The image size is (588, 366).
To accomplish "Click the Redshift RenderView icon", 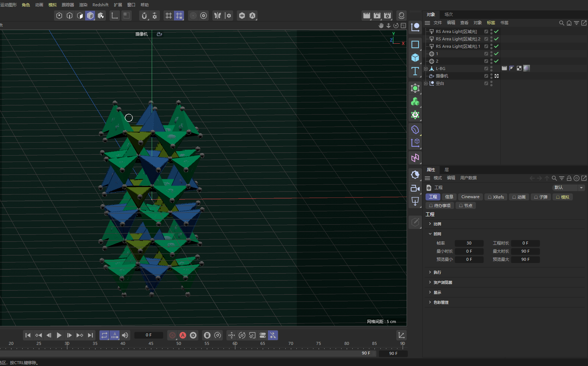I will click(x=401, y=16).
